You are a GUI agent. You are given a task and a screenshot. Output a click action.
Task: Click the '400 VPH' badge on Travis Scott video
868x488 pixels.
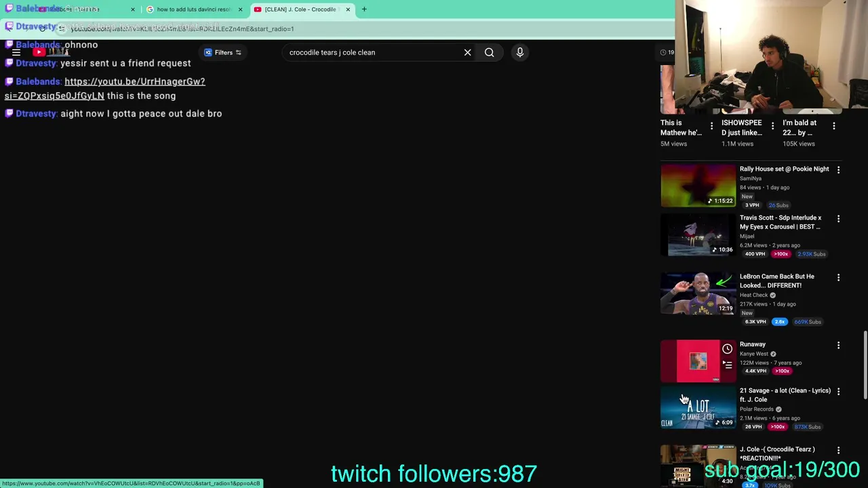755,254
